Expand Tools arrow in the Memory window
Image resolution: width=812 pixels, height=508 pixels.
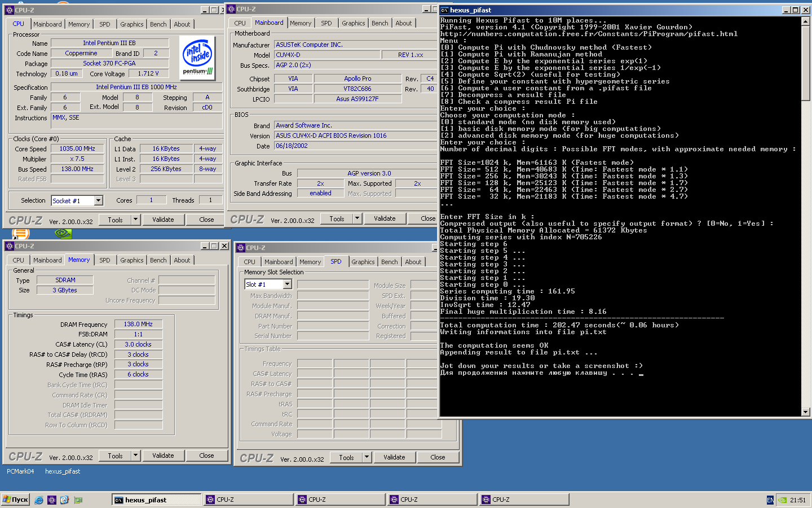(x=135, y=456)
